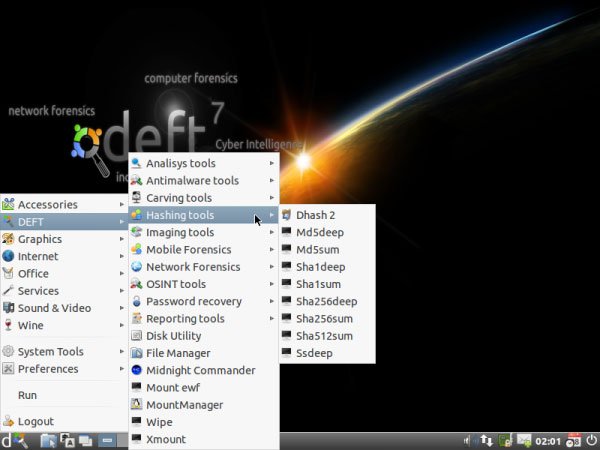
Task: Click the Sha1sum terminal icon
Action: point(287,284)
